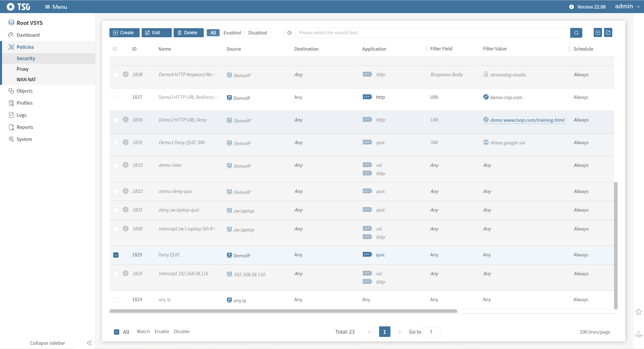Viewport: 644px width, 349px height.
Task: Check the checkbox for policy 1837
Action: pos(116,97)
